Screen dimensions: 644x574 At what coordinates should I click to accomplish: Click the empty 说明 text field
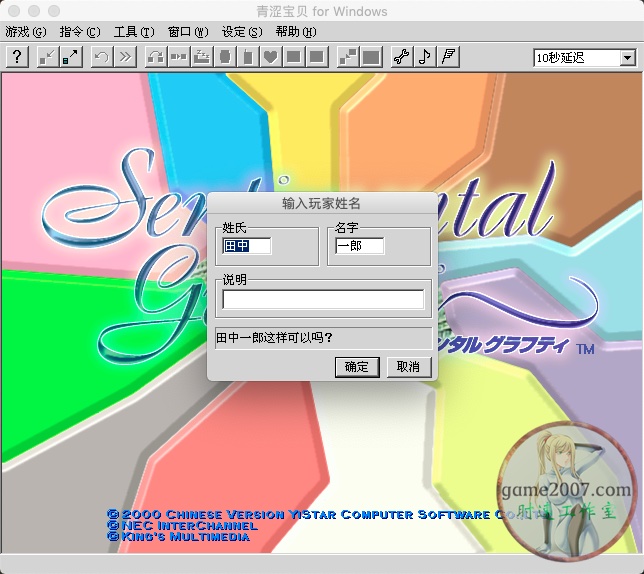[323, 299]
